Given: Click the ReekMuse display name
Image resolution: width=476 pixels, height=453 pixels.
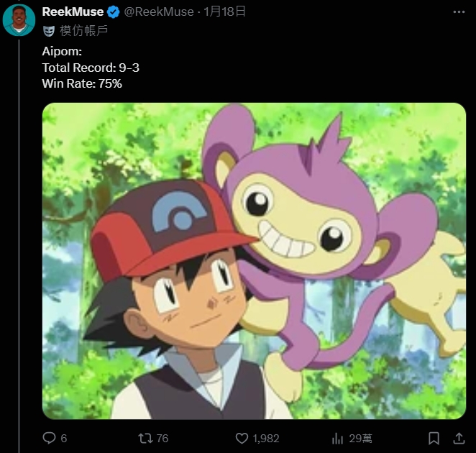Looking at the screenshot, I should click(x=73, y=12).
